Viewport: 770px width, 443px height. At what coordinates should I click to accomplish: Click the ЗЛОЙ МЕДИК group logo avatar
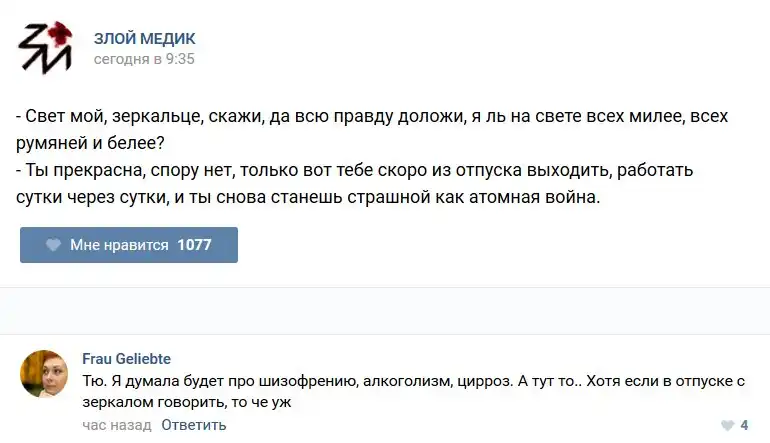45,47
